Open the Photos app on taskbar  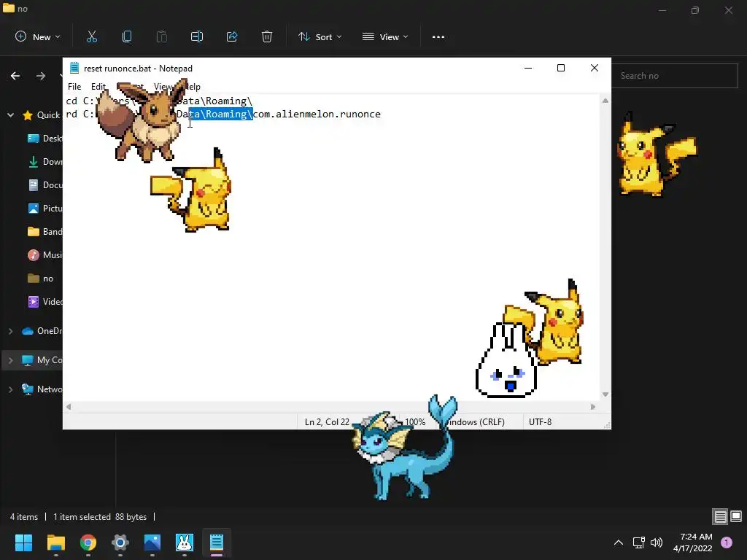tap(152, 542)
